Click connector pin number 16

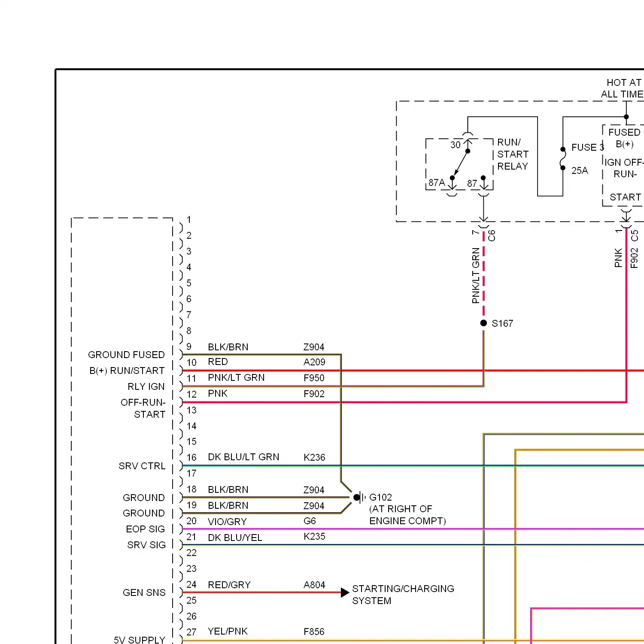click(191, 457)
